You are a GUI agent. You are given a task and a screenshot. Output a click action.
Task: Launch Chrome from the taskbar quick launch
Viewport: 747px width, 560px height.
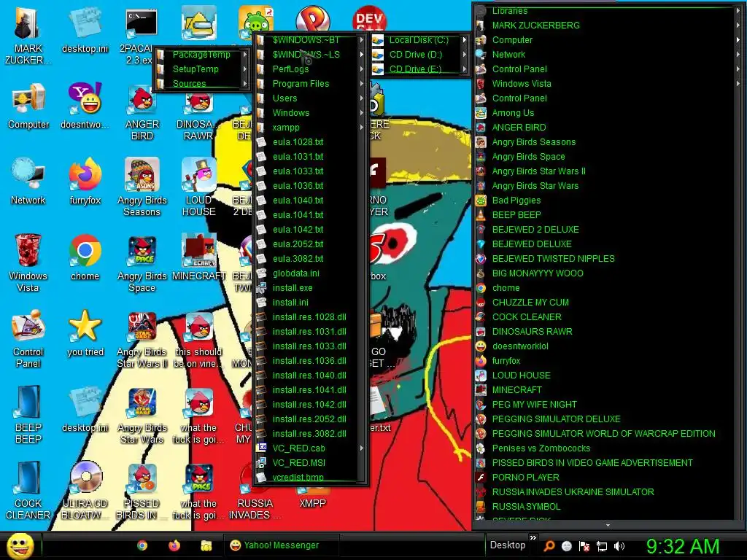coord(142,545)
